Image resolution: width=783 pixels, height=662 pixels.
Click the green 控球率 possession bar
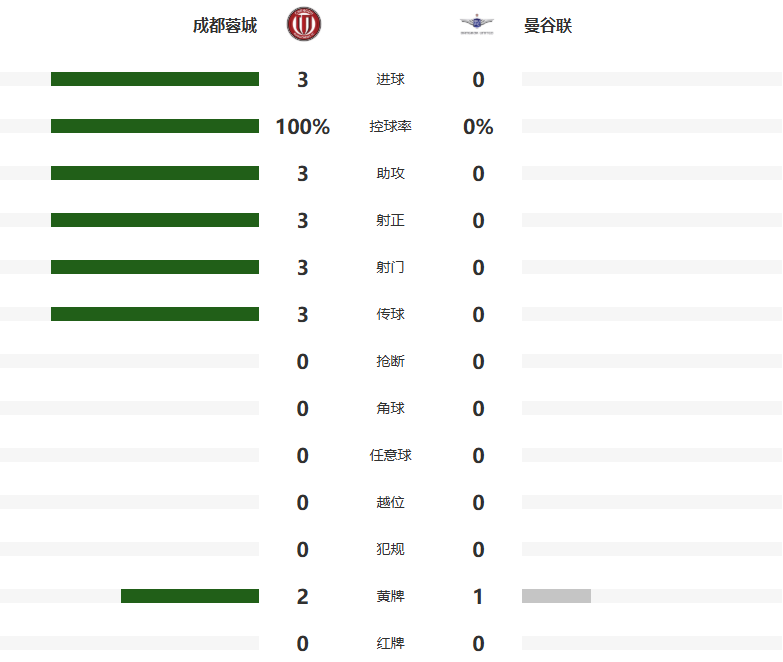pyautogui.click(x=155, y=126)
